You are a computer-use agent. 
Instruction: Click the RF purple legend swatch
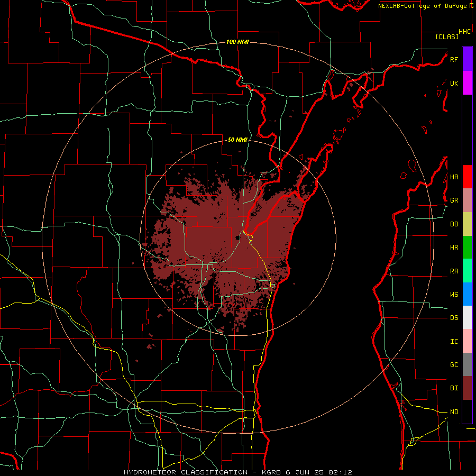click(x=467, y=59)
